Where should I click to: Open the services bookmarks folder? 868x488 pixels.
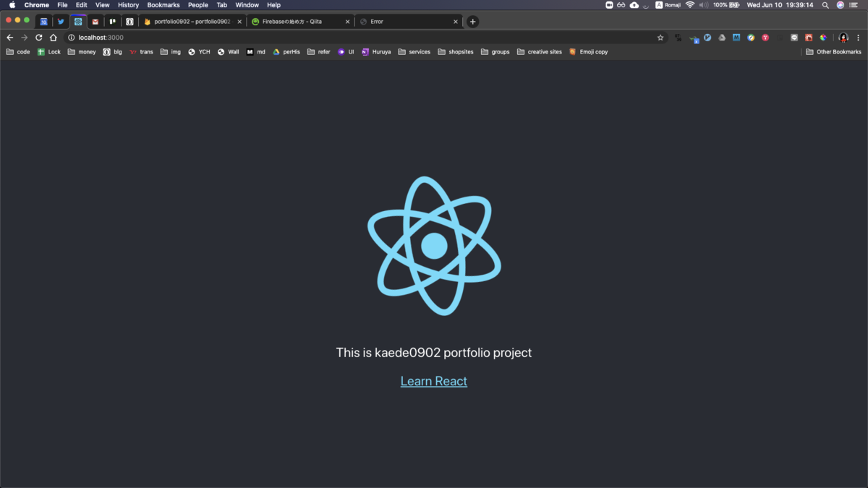pos(414,52)
